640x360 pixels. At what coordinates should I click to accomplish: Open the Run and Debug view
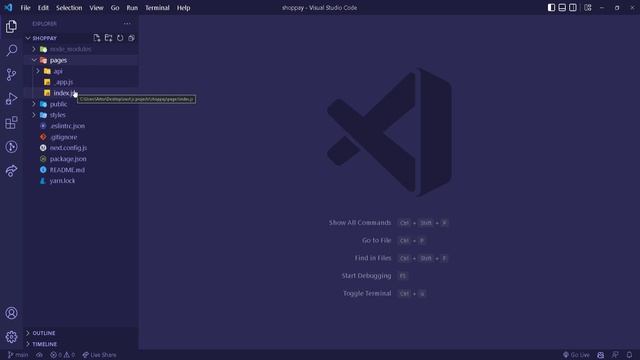coord(11,98)
